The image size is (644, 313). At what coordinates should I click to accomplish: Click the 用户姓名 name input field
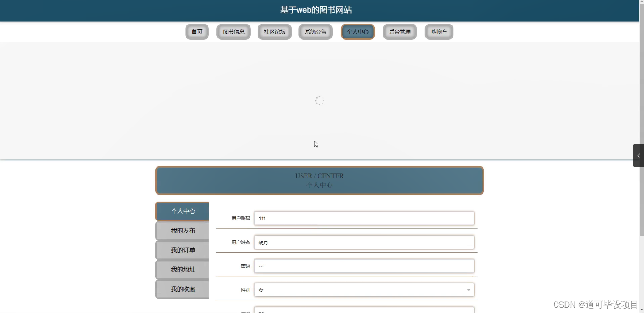click(x=364, y=242)
